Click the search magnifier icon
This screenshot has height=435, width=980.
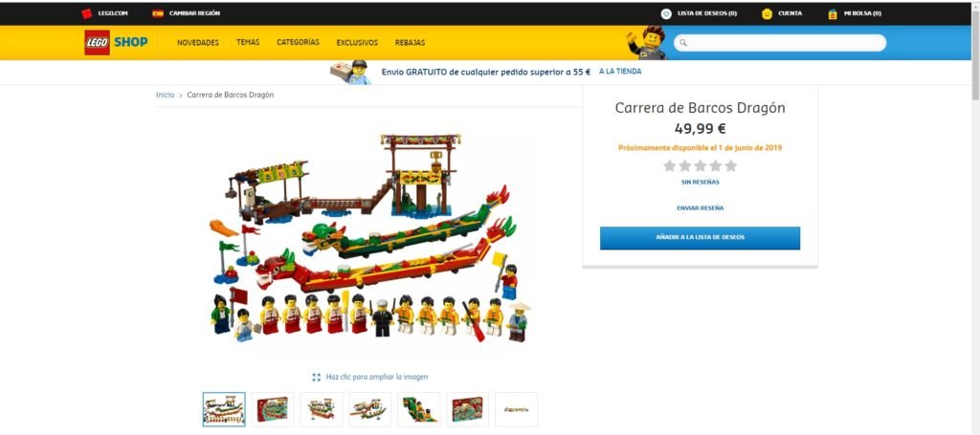683,43
